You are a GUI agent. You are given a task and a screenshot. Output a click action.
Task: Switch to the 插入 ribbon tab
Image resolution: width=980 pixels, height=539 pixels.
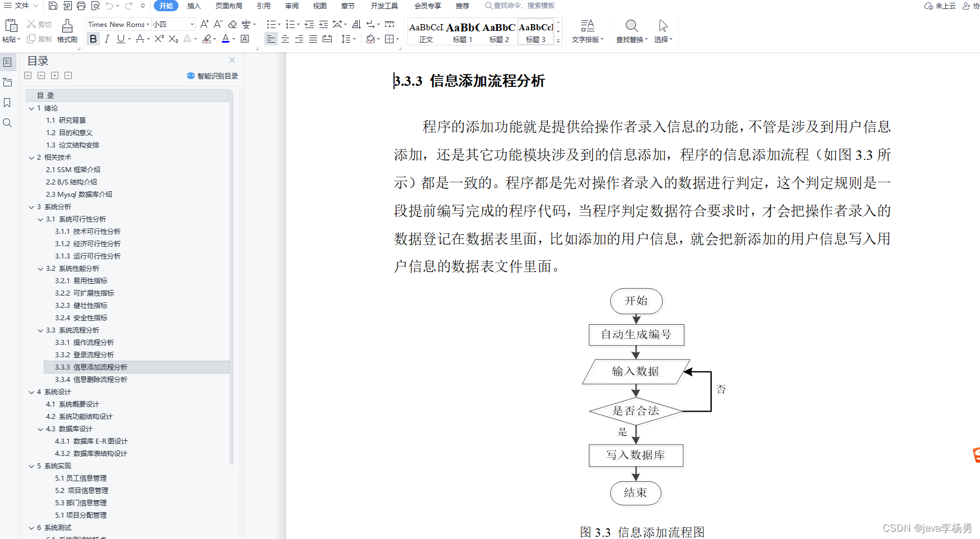coord(194,6)
